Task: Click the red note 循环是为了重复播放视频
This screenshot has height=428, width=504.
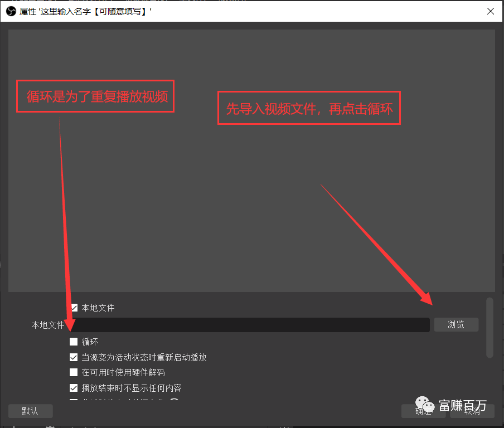Action: coord(95,96)
